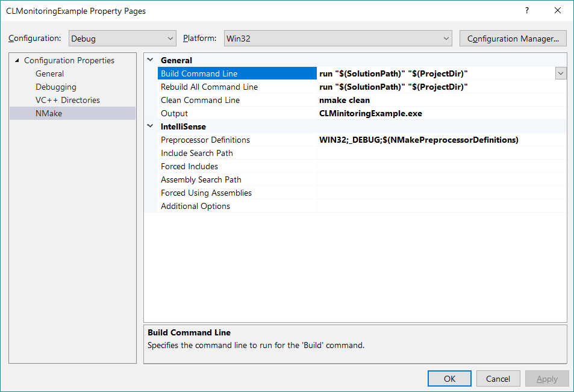
Task: Select the General page in tree
Action: tap(49, 73)
